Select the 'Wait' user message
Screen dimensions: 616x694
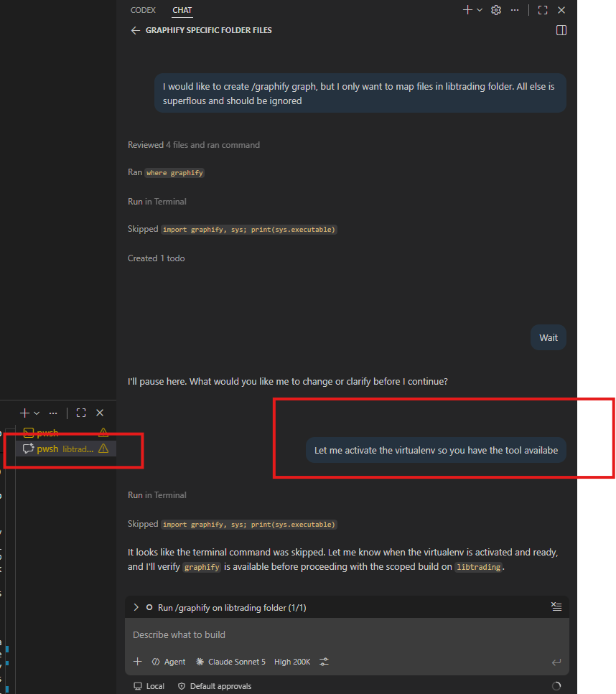click(549, 338)
